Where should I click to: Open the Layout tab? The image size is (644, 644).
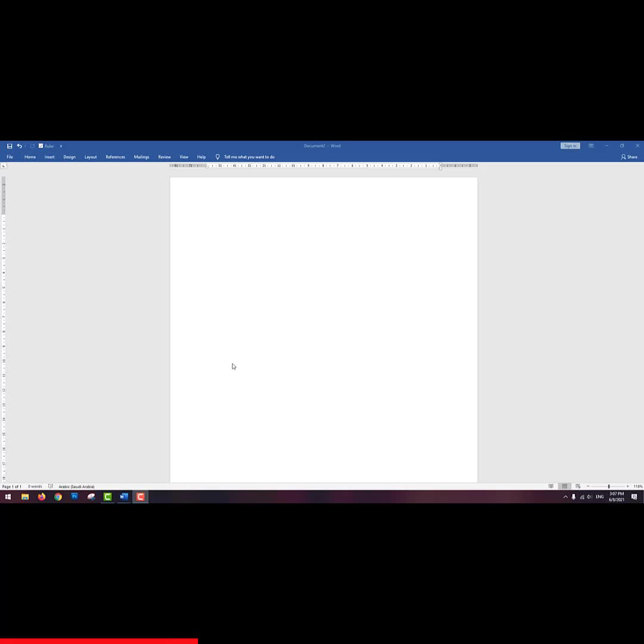pos(91,157)
